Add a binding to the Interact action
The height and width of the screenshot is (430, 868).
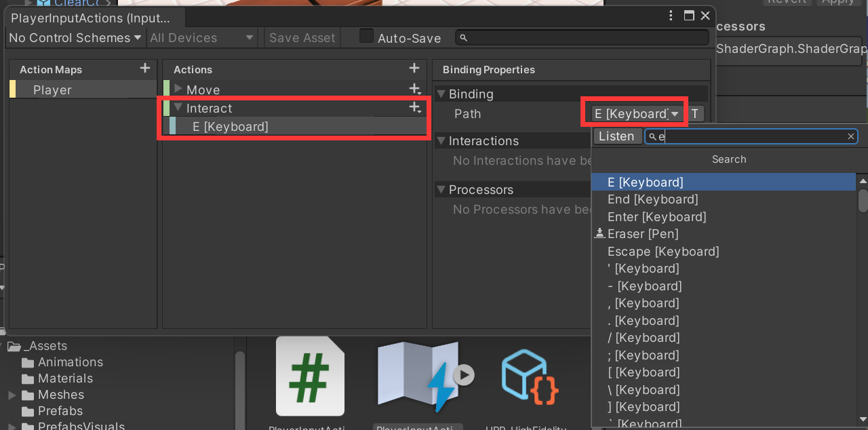(x=414, y=107)
